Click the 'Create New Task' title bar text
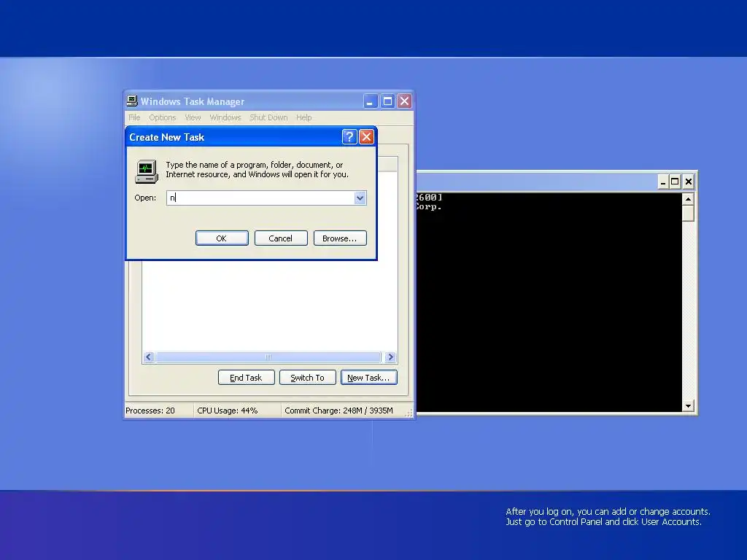 coord(167,137)
